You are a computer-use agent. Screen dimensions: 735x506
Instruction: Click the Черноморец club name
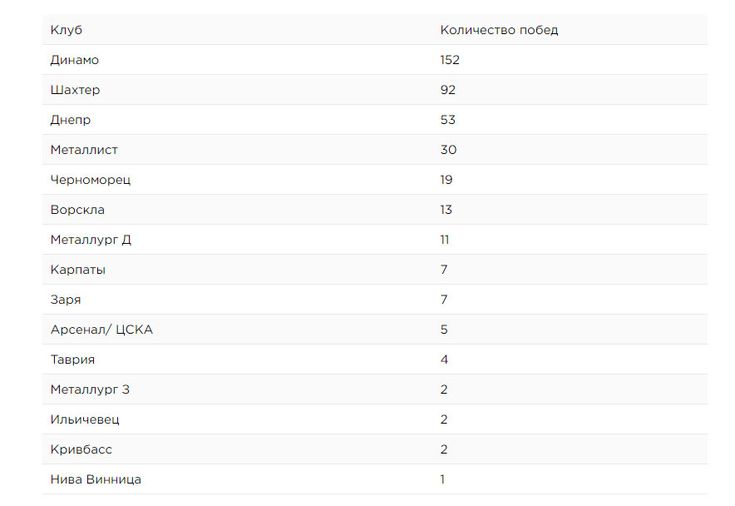click(90, 180)
